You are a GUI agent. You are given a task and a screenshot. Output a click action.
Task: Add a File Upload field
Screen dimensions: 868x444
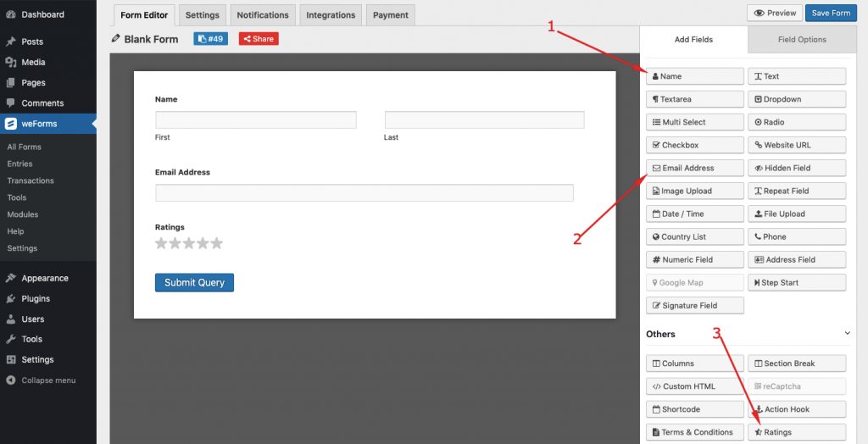click(797, 214)
